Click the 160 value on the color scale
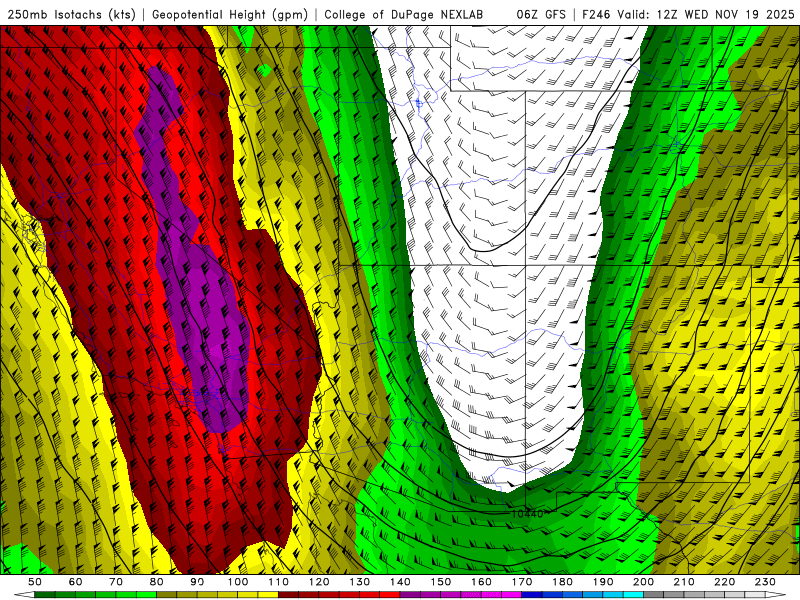Screen dimensions: 800x600 click(481, 582)
